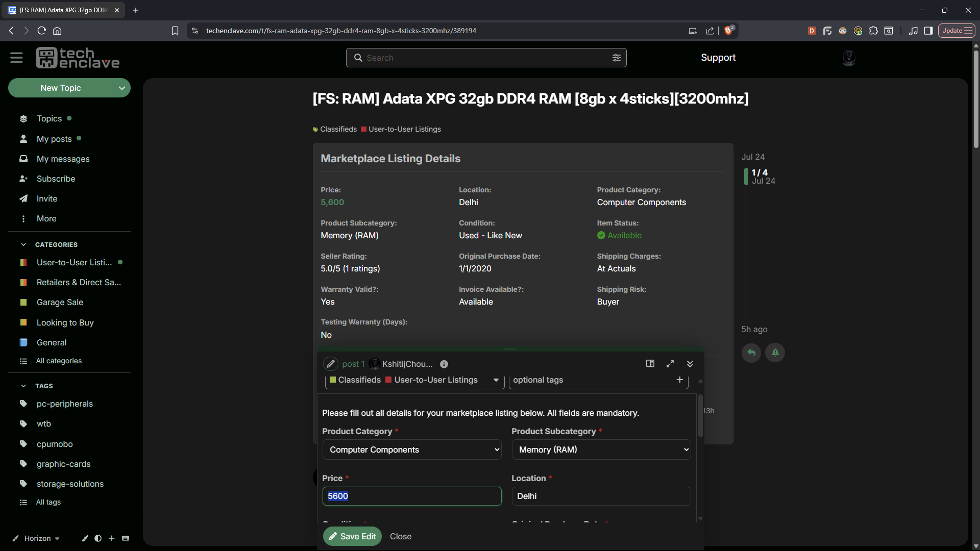Minimize the composer with double chevron
This screenshot has width=980, height=551.
(690, 364)
